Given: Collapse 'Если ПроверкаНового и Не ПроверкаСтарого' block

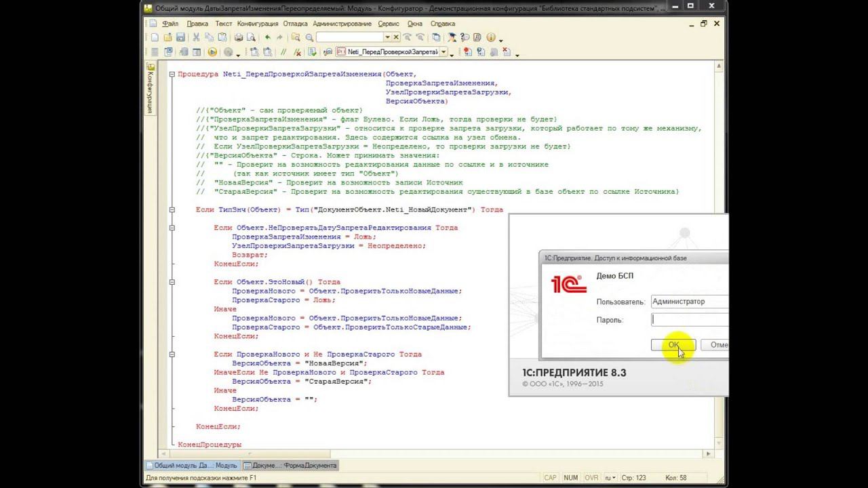Looking at the screenshot, I should (x=172, y=354).
